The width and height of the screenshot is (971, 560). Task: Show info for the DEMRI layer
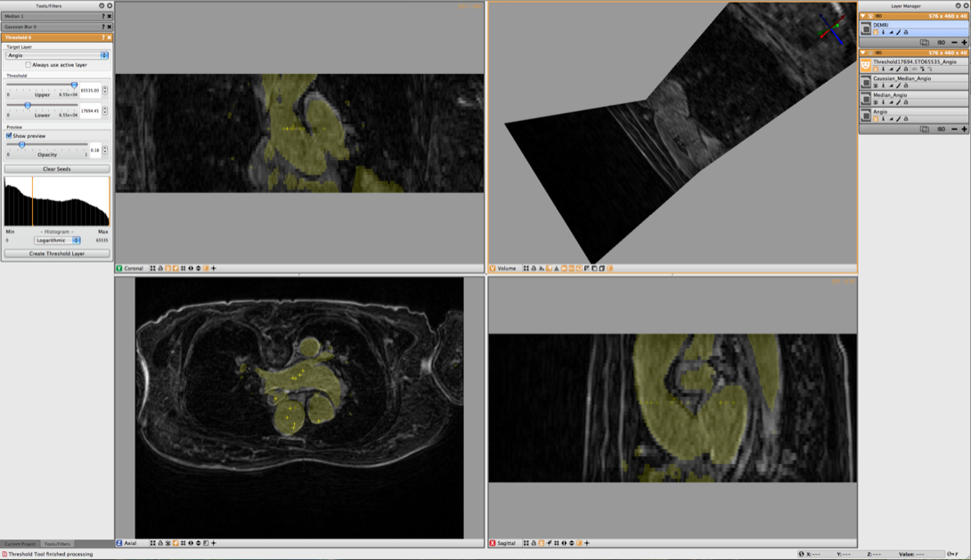[x=883, y=32]
